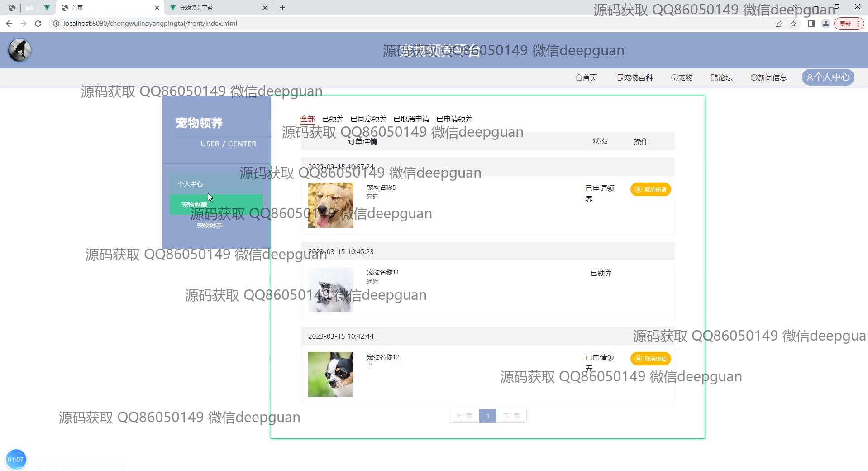This screenshot has width=868, height=471.
Task: Select the 已同意领养 filter tab
Action: click(x=368, y=119)
